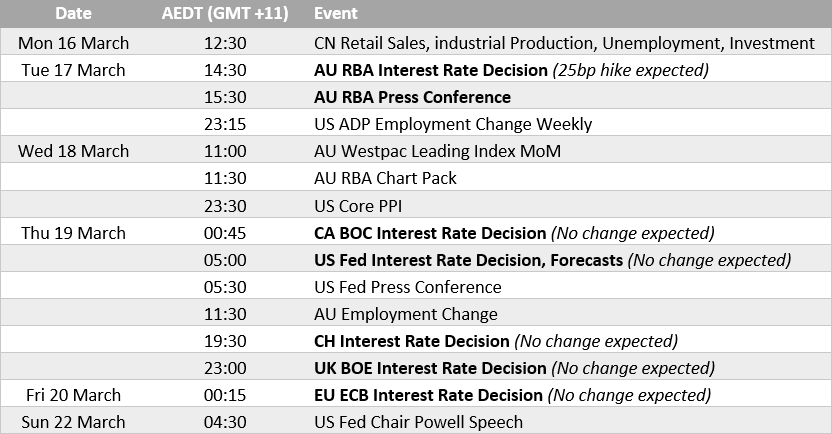The image size is (832, 434).
Task: Select the AU Employment Change event
Action: [x=405, y=314]
